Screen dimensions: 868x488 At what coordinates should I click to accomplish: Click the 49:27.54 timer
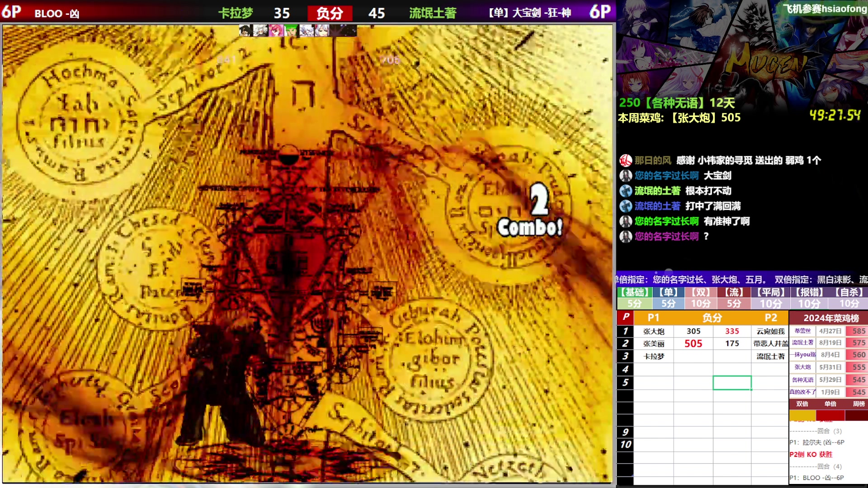(x=835, y=115)
